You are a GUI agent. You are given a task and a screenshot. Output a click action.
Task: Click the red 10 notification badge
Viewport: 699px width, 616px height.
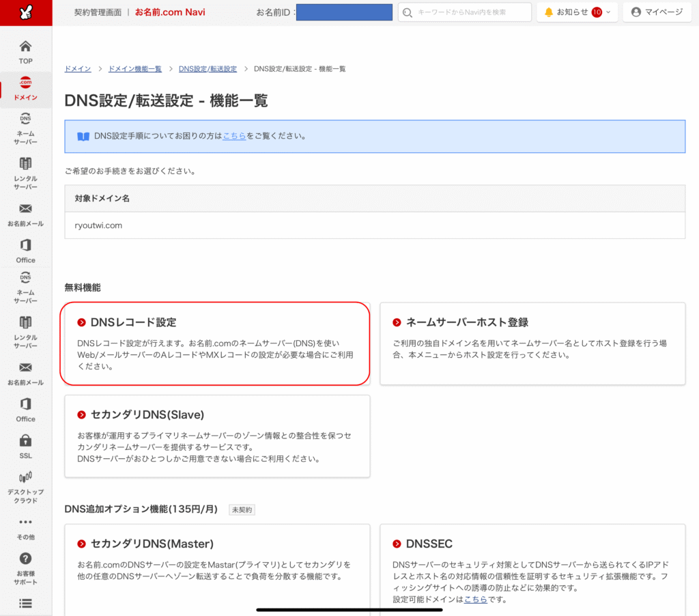(597, 12)
